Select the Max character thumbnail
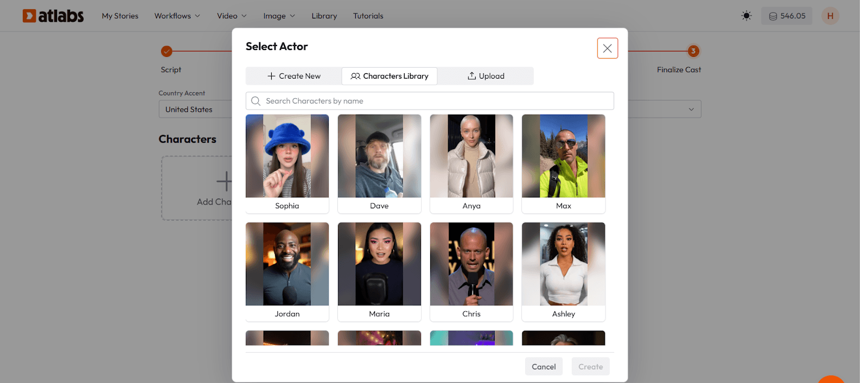The image size is (868, 383). click(x=564, y=156)
